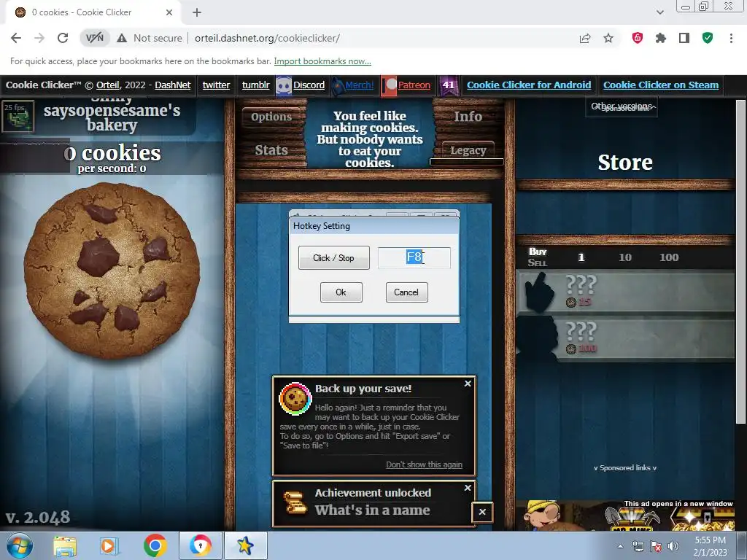Confirm hotkey setting with Ok
The width and height of the screenshot is (747, 560).
coord(341,292)
